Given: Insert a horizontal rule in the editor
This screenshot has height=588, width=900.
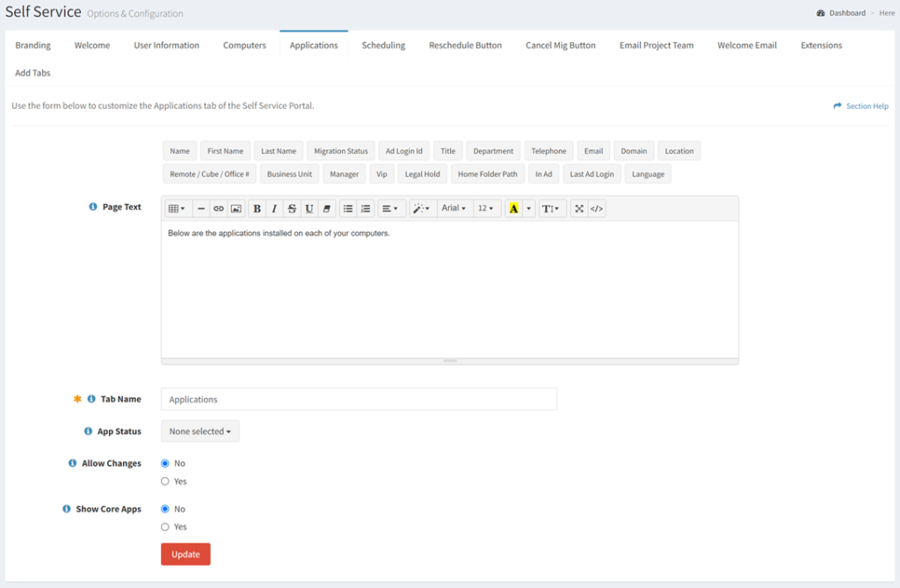Looking at the screenshot, I should point(200,208).
